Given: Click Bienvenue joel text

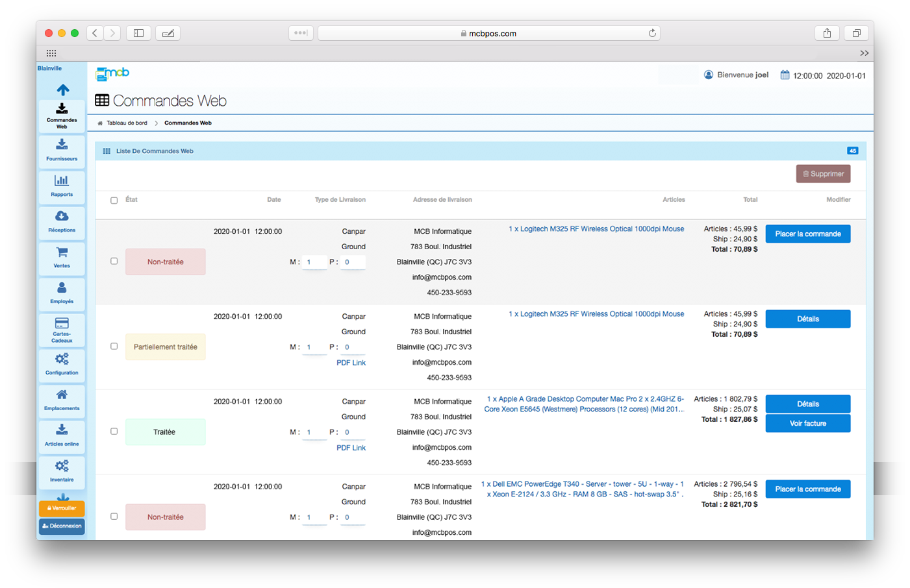Looking at the screenshot, I should click(x=743, y=75).
